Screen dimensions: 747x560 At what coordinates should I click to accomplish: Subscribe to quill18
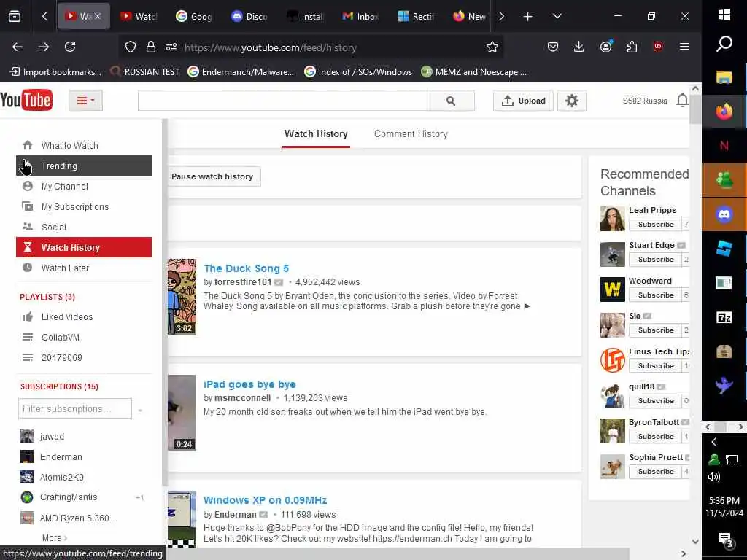655,401
